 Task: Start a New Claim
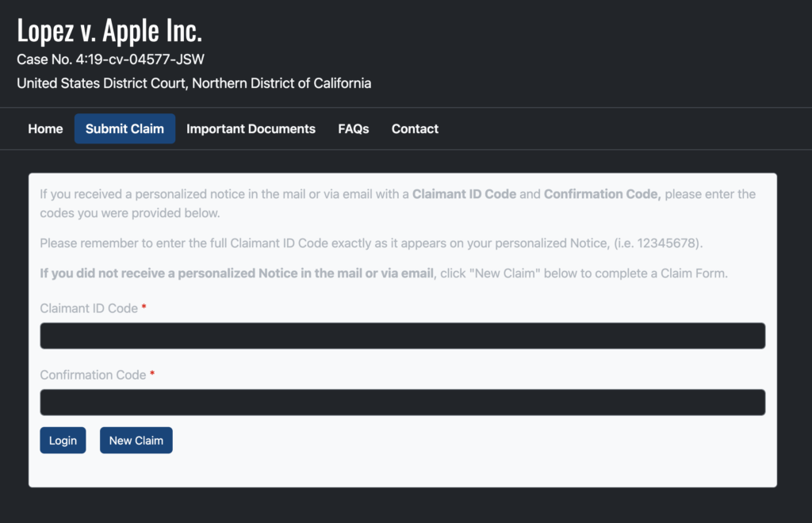pos(136,441)
